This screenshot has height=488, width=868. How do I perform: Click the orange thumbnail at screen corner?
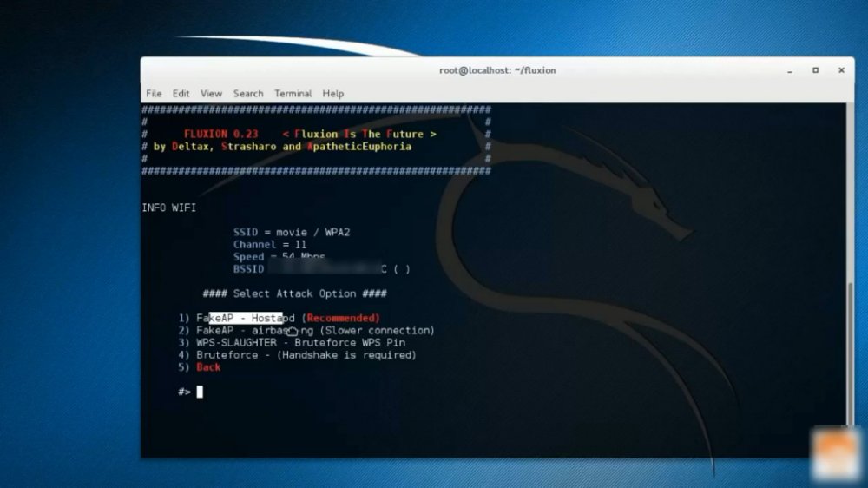836,452
